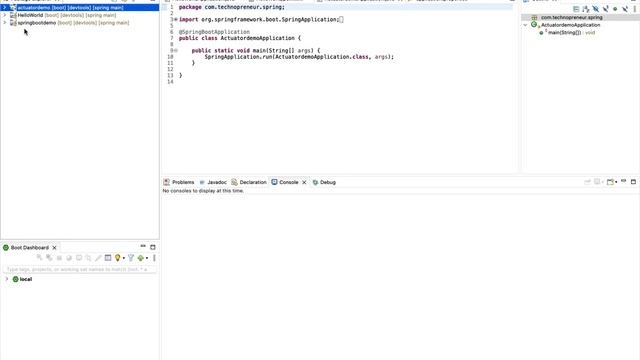Click the Boot Dashboard open browser icon
Image resolution: width=640 pixels, height=360 pixels.
coord(69,258)
